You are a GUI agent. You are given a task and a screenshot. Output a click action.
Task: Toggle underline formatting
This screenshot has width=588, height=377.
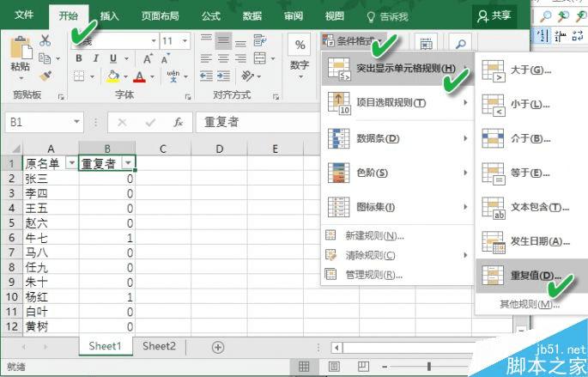113,58
